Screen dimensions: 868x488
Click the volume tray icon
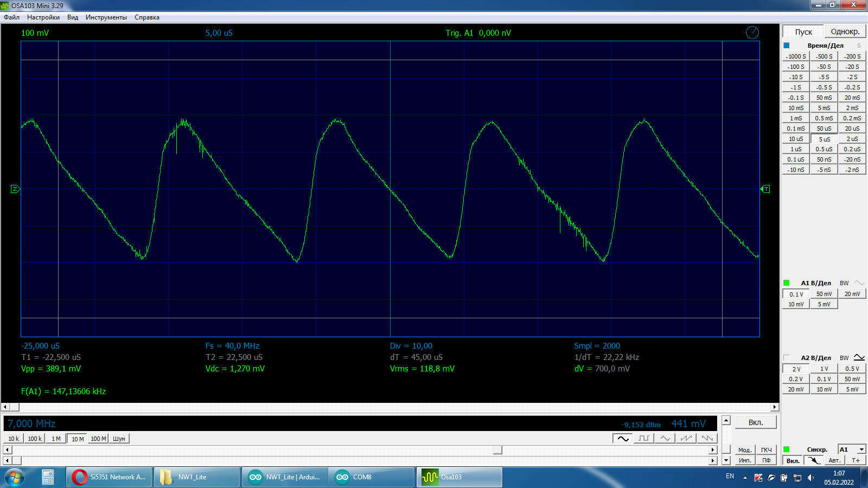click(x=810, y=478)
